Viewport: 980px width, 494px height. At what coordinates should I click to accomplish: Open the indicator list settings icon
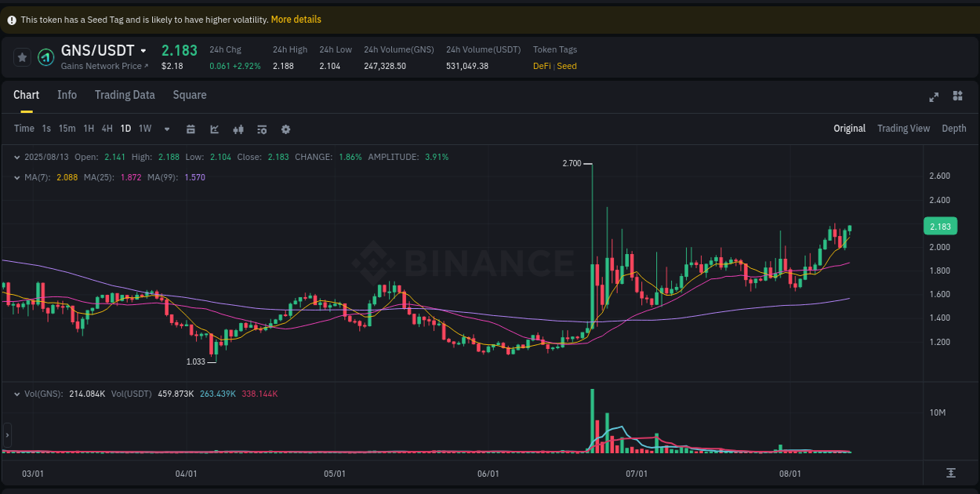[262, 129]
